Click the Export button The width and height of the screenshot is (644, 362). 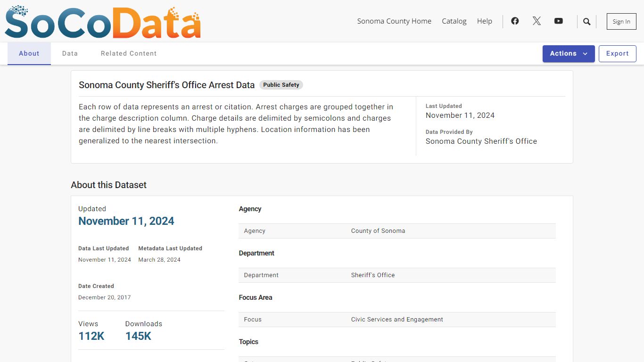[x=618, y=54]
